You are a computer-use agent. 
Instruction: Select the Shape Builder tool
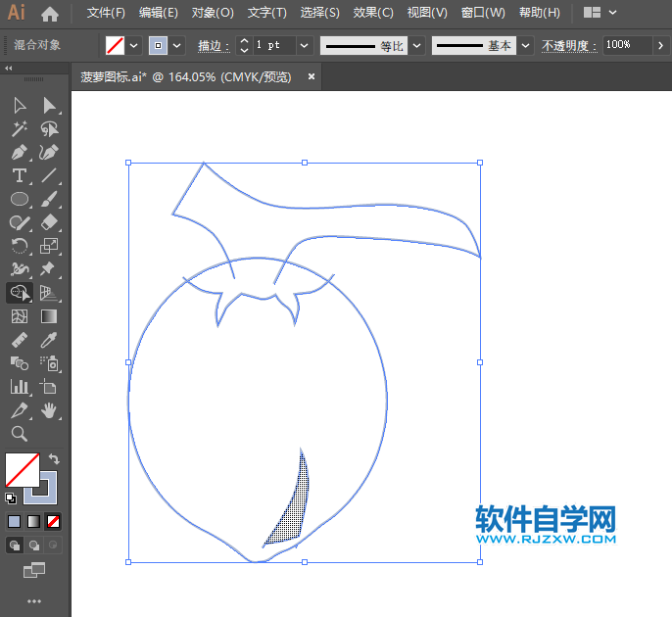pos(20,293)
